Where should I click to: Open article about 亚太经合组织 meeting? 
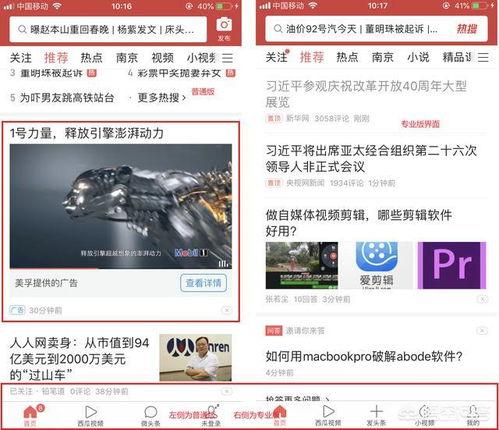point(371,159)
